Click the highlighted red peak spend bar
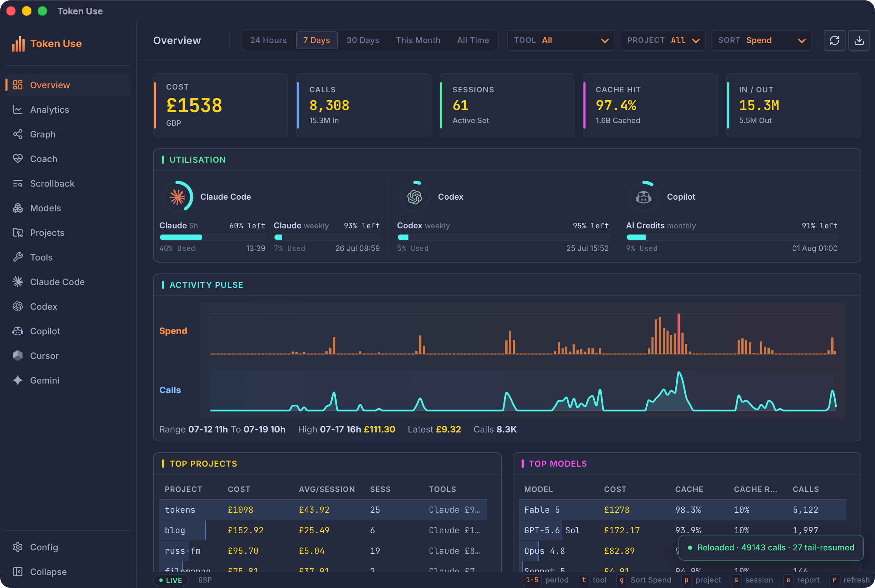 678,333
